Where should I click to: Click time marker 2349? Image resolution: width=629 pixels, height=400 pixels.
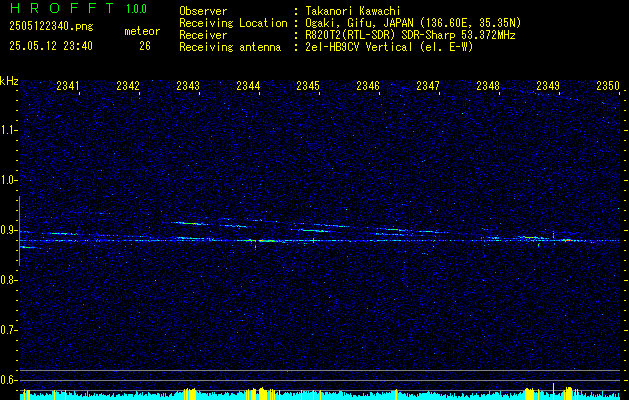(x=548, y=85)
